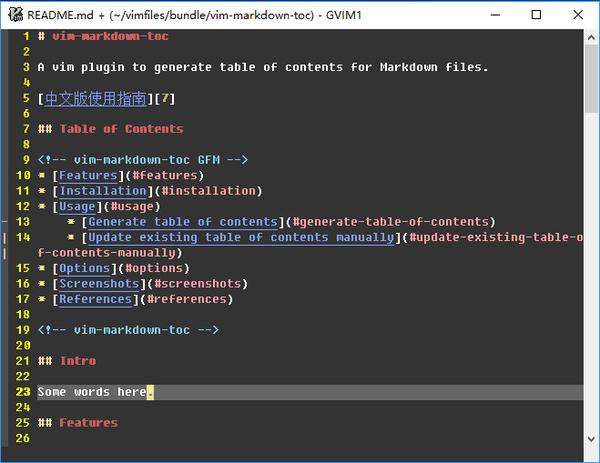The width and height of the screenshot is (600, 463).
Task: Click the '[7]' reference on line 5
Action: (x=165, y=99)
